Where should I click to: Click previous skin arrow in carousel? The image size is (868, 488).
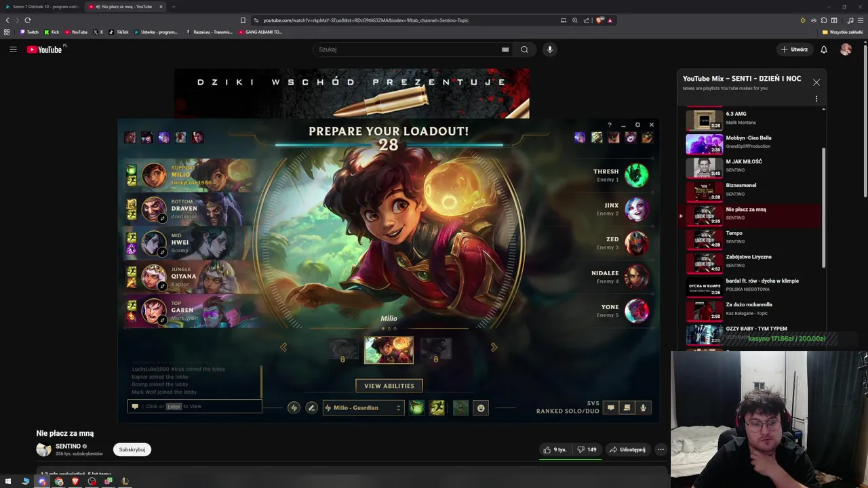click(283, 347)
